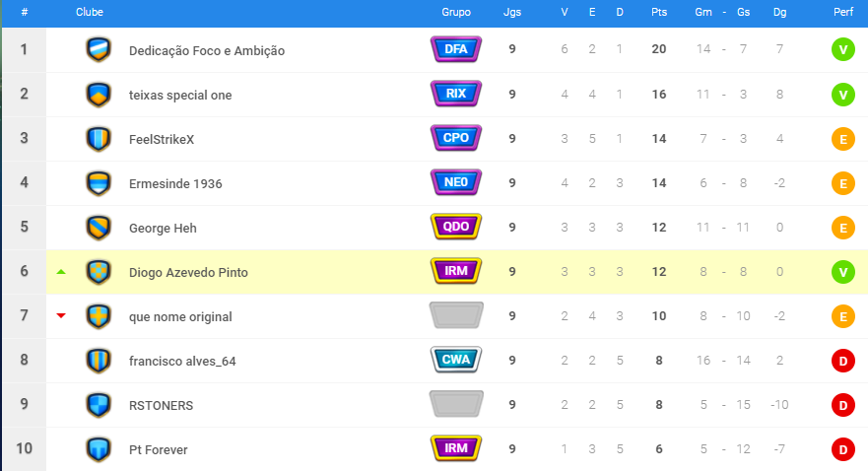Sort the table by Pts column
This screenshot has height=471, width=868.
[x=659, y=12]
